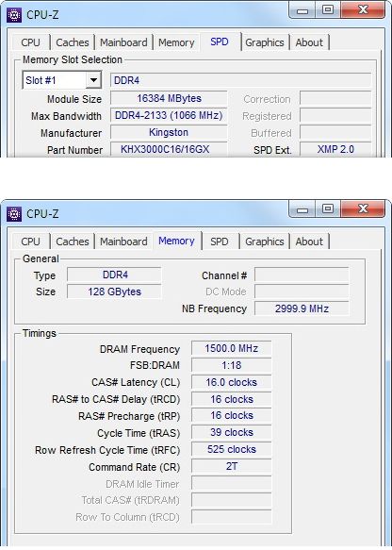Open the CPU tab in the SPD window
Image resolution: width=392 pixels, height=550 pixels.
click(30, 42)
